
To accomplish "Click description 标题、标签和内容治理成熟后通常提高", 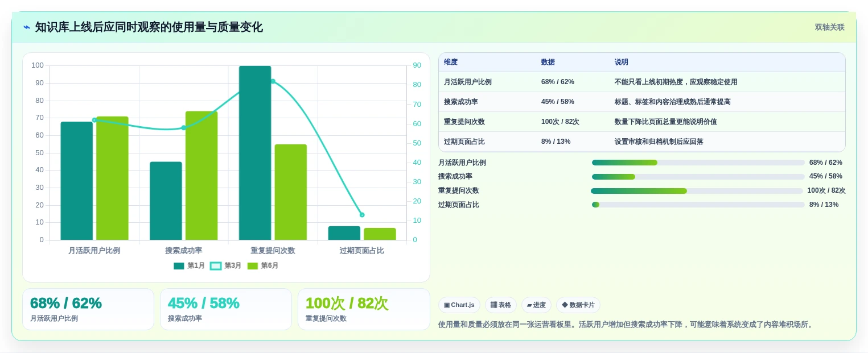I will tap(673, 102).
